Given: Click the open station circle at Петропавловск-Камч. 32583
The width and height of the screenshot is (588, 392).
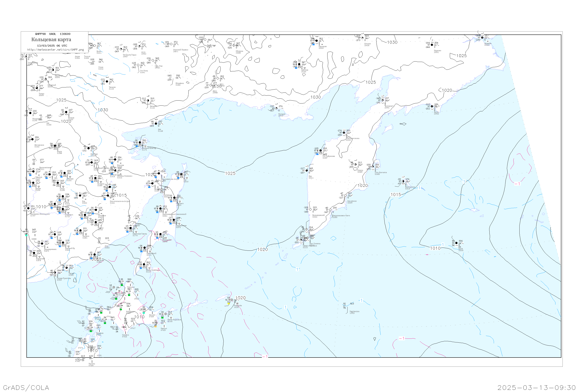Looking at the screenshot, I should tap(330, 210).
